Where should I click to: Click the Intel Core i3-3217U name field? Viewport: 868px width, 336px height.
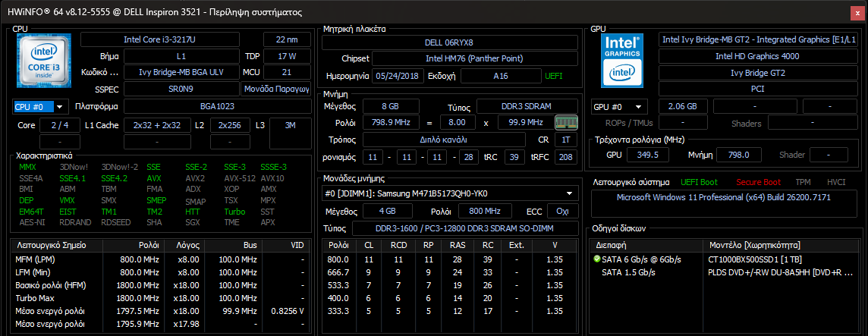[160, 39]
